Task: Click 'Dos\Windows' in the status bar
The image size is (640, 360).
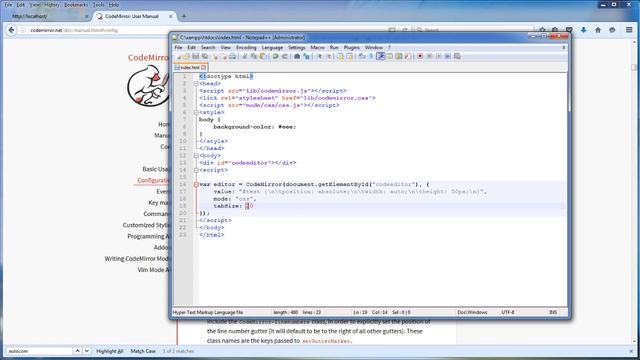Action: click(x=472, y=312)
